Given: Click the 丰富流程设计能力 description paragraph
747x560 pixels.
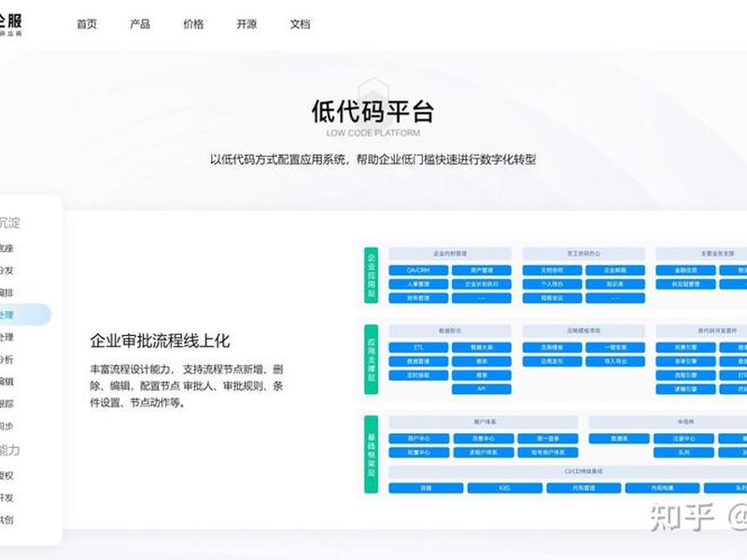Looking at the screenshot, I should 187,385.
